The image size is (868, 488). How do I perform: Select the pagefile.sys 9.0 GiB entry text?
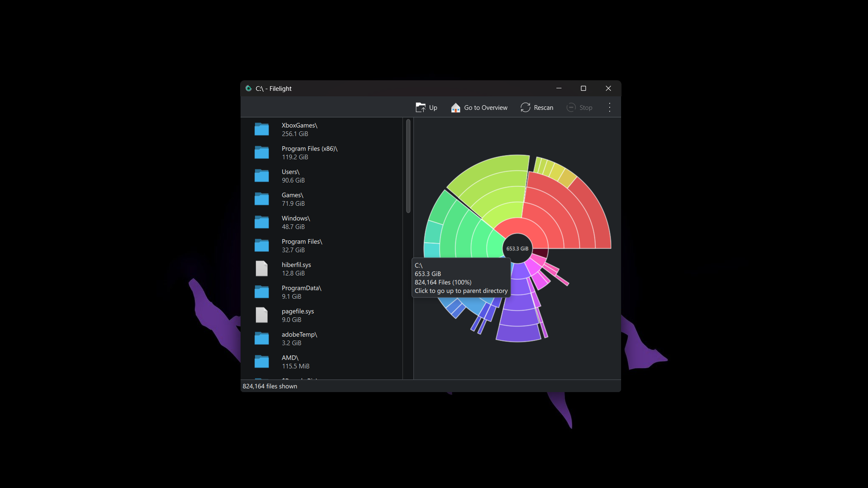(x=298, y=315)
